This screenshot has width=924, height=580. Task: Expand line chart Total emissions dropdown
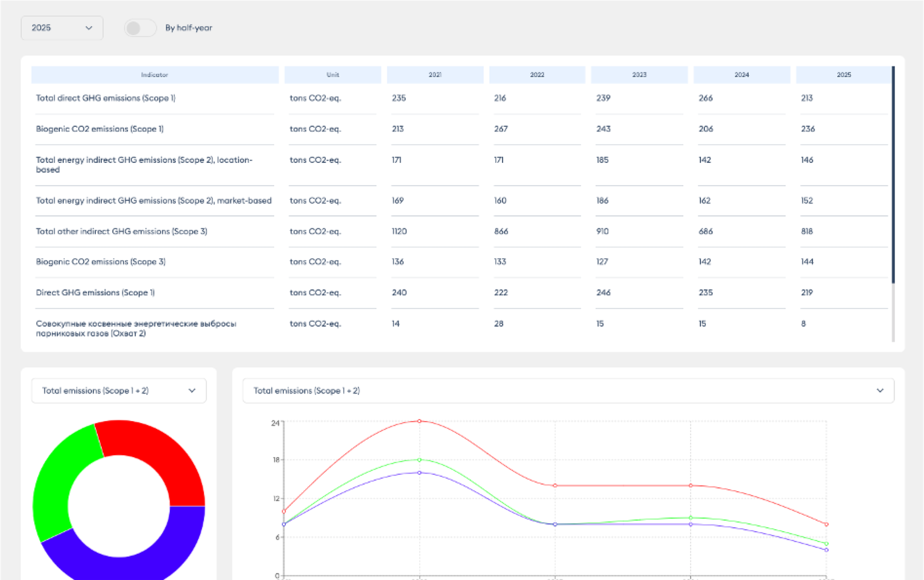coord(568,390)
